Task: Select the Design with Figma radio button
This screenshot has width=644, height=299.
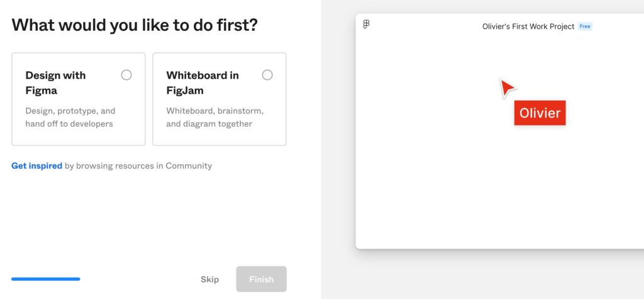Action: coord(126,75)
